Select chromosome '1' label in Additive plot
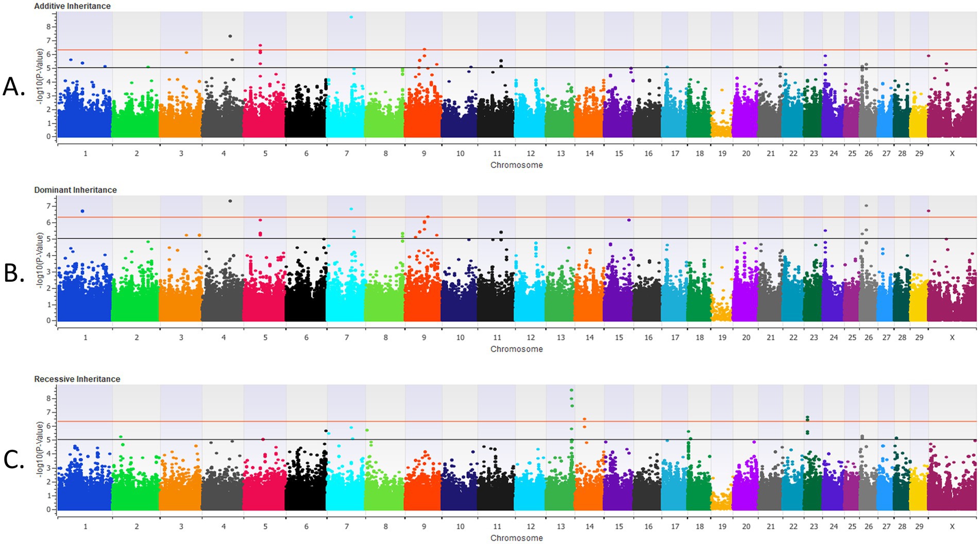 point(86,154)
